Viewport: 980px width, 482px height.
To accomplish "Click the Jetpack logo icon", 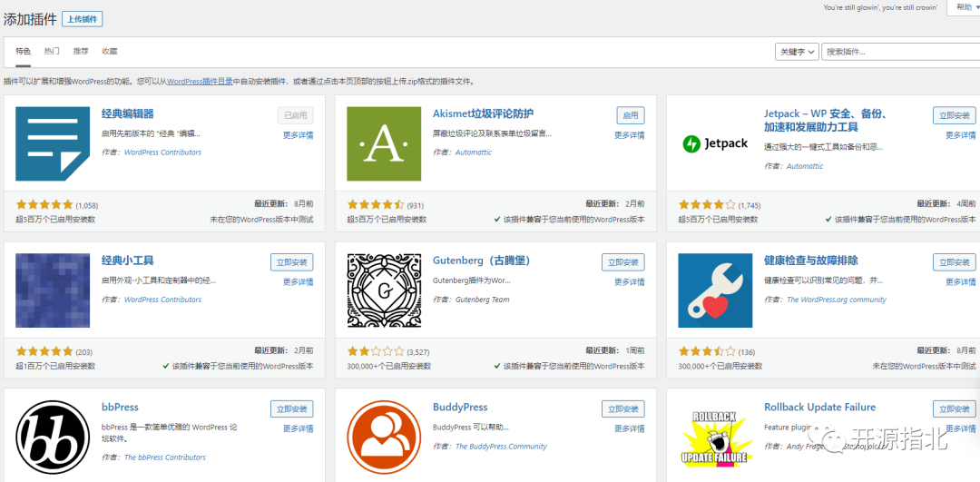I will click(x=715, y=143).
